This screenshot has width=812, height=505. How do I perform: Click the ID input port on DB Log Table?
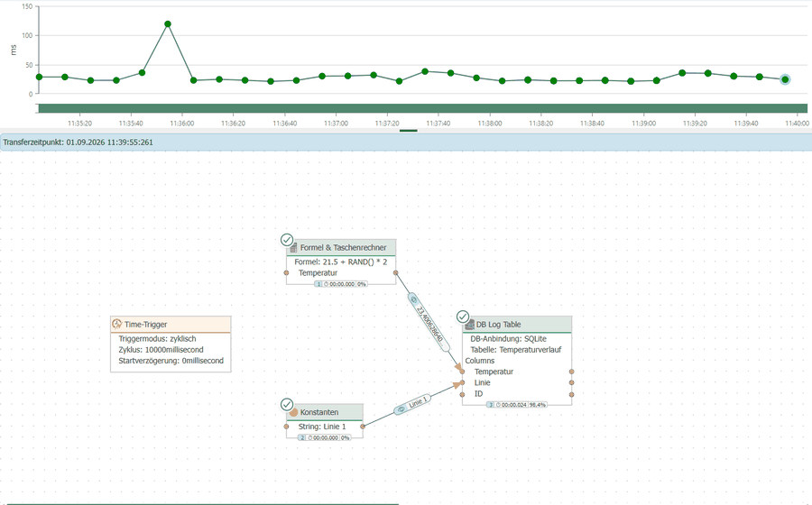463,394
